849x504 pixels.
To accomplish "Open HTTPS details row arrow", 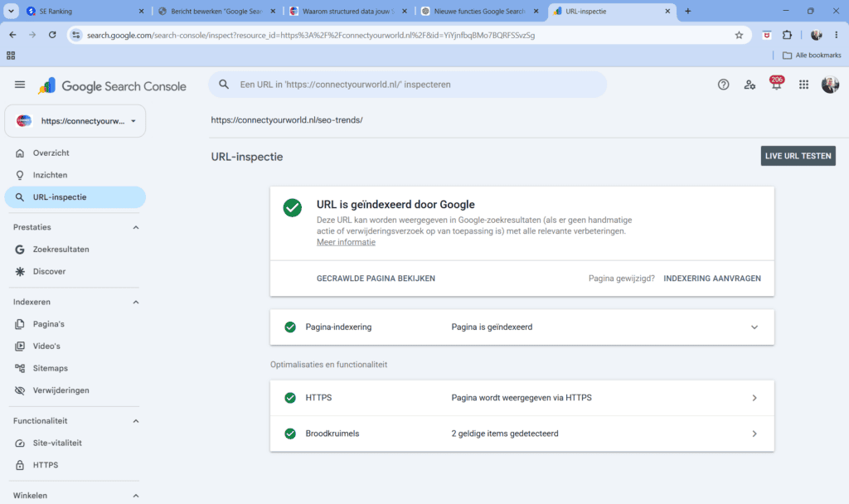I will pos(754,398).
